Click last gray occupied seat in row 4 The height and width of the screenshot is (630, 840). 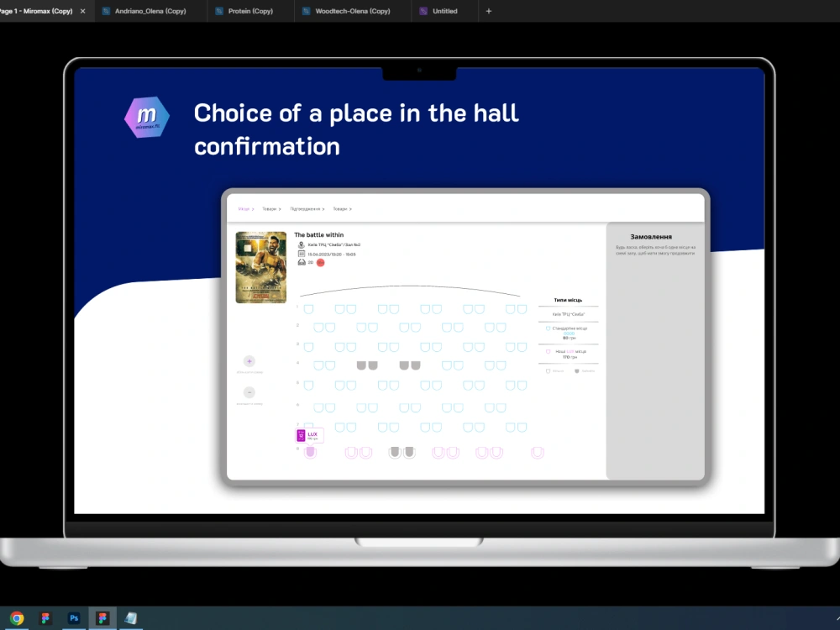pyautogui.click(x=415, y=365)
